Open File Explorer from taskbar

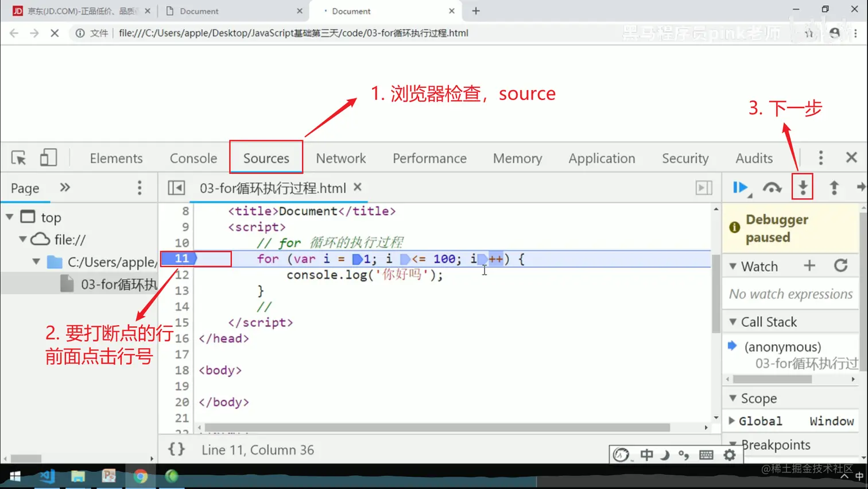tap(78, 476)
